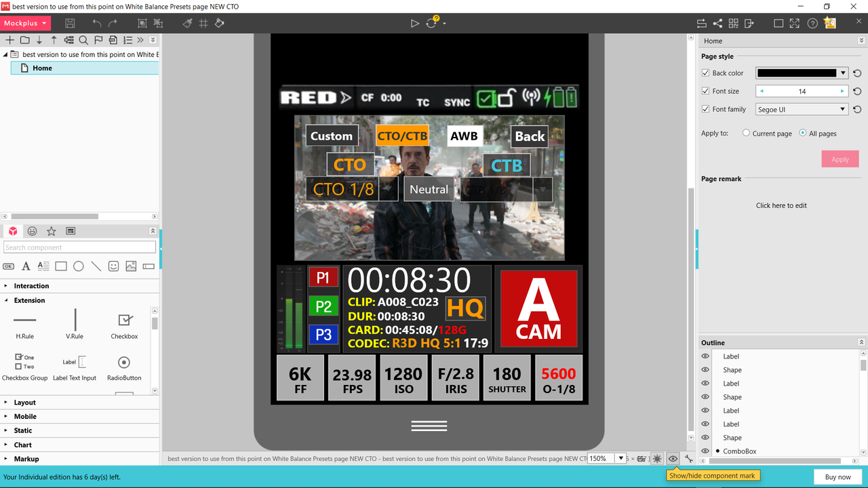Create a new folder in page tree

point(24,40)
